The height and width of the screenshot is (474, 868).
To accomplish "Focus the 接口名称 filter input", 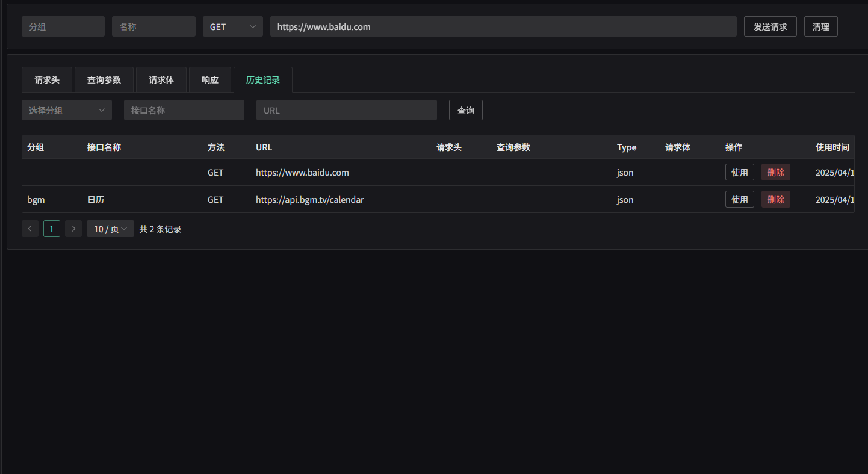I will pos(184,110).
